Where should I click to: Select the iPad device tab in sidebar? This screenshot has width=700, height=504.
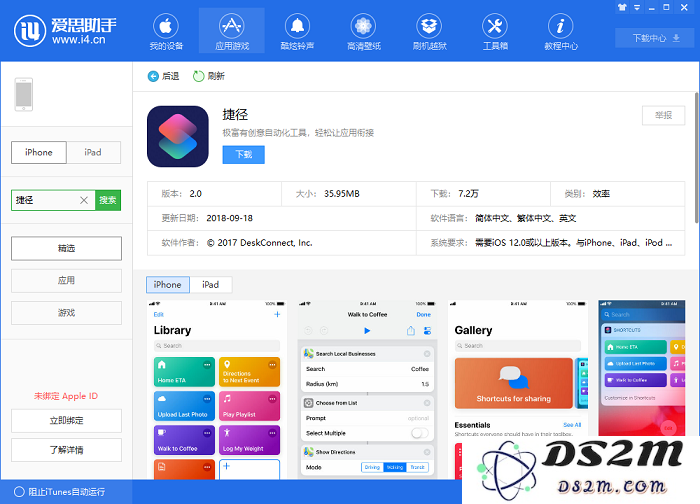(x=93, y=152)
